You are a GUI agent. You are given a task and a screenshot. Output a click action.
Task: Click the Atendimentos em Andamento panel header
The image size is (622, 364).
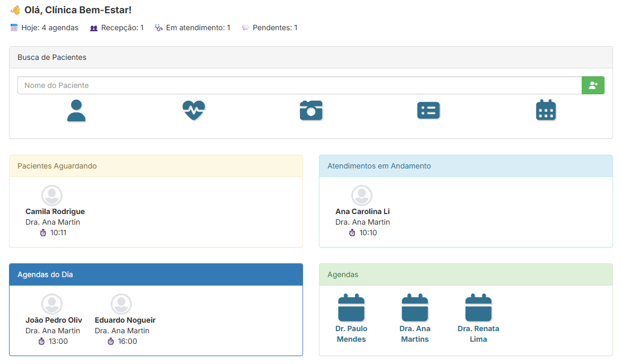pos(466,166)
